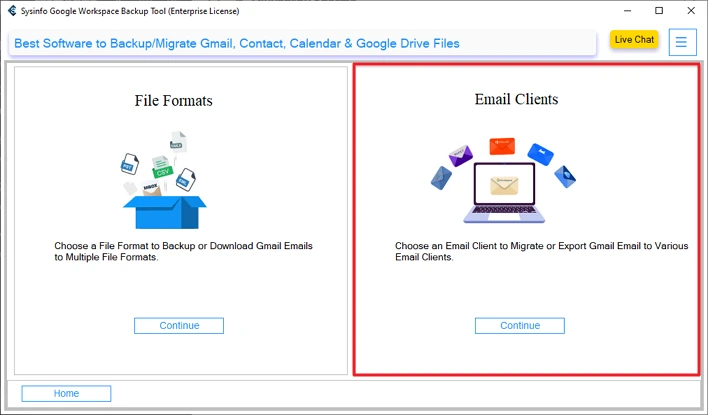Screen dimensions: 708x415
Task: Click the window title 'Sysinfo Google Workspace Backup Tool'
Action: tap(130, 11)
